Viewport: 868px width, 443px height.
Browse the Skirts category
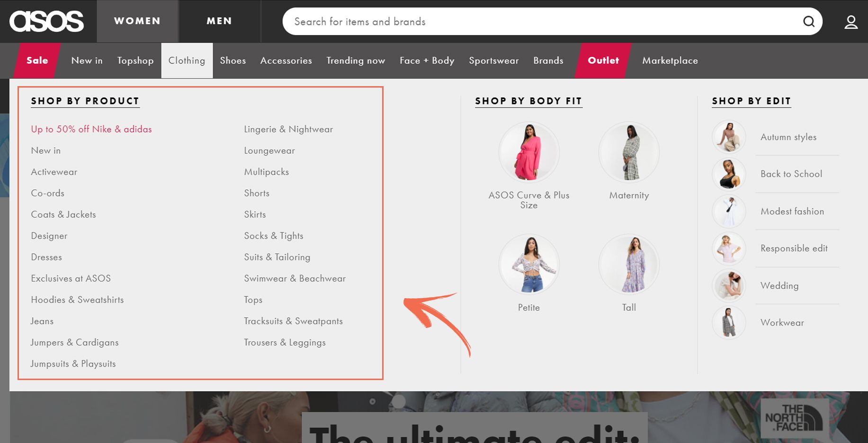(255, 214)
